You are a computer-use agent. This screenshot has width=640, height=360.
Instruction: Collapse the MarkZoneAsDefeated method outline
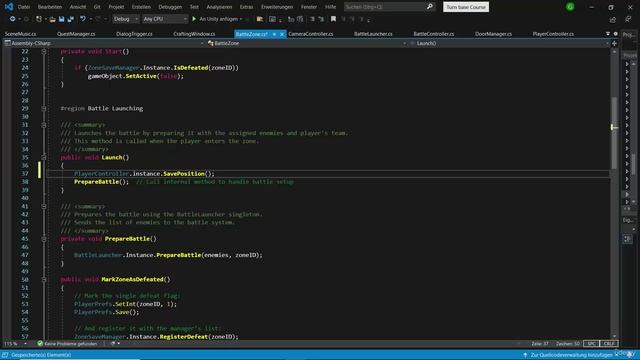pyautogui.click(x=44, y=280)
